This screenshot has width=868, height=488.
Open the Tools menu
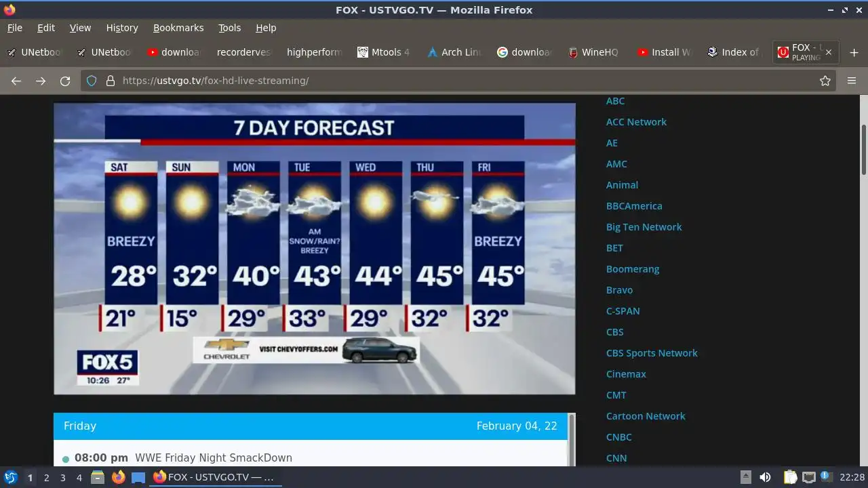coord(230,28)
